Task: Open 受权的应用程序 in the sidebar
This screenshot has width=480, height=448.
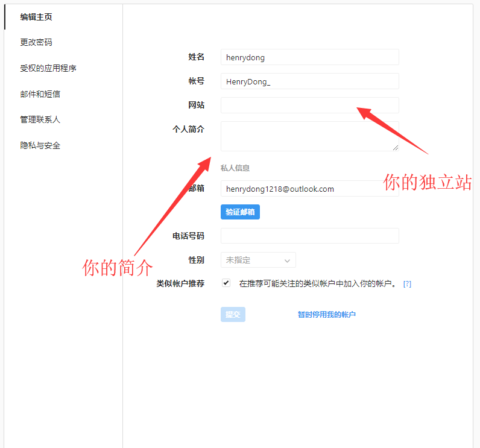Action: (x=48, y=68)
